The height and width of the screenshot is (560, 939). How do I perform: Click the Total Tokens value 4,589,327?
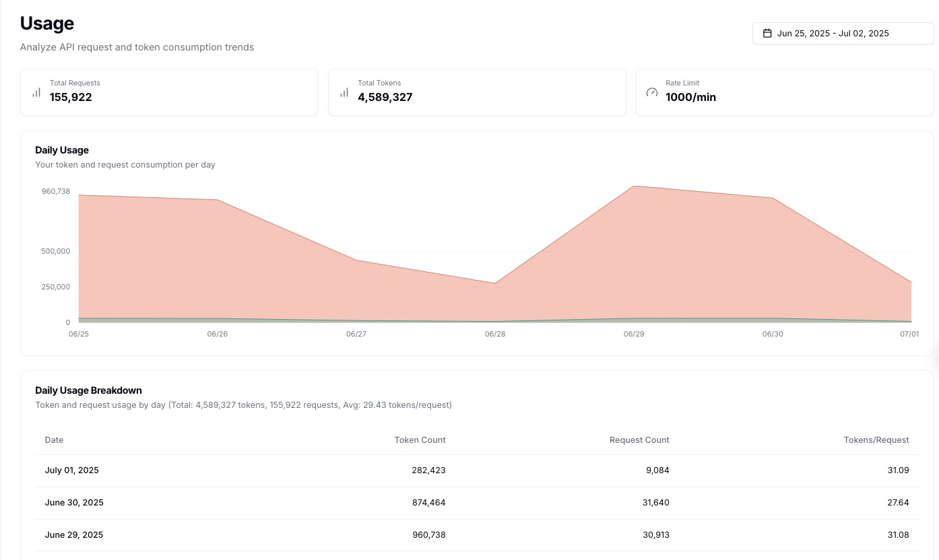[385, 97]
